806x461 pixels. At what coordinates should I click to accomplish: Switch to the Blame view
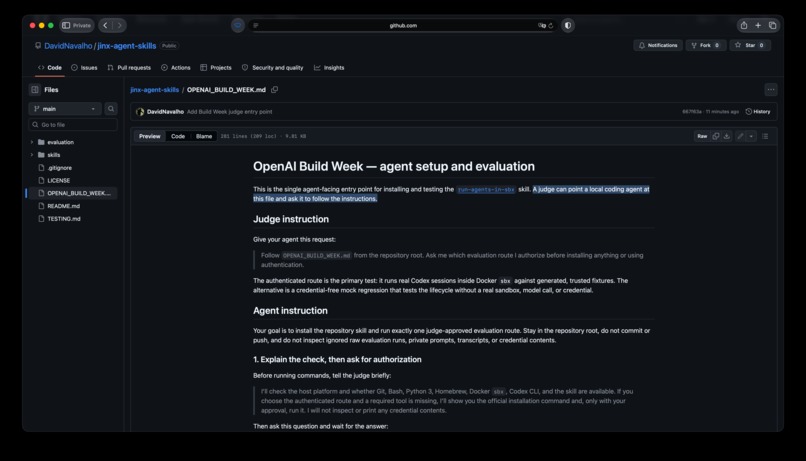(204, 136)
